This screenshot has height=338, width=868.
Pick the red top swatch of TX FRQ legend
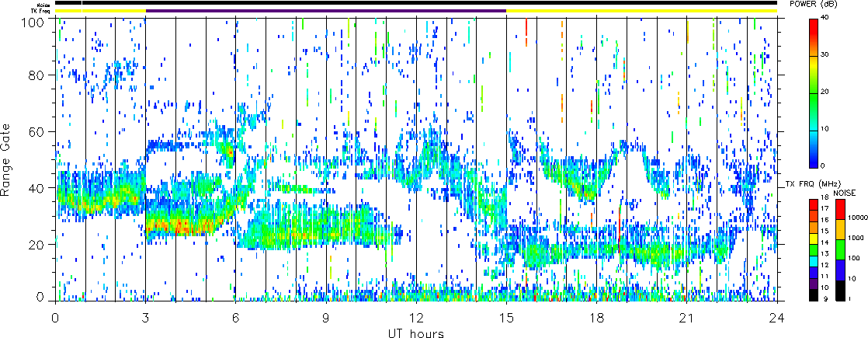point(813,204)
